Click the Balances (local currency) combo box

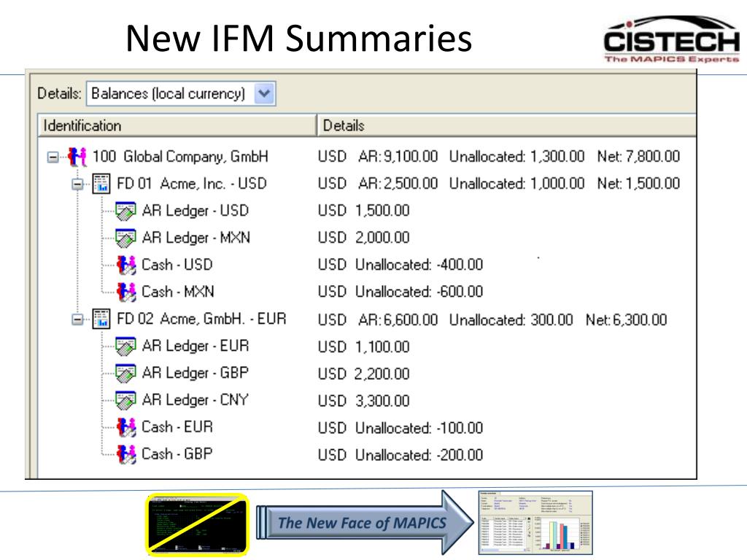pyautogui.click(x=181, y=93)
